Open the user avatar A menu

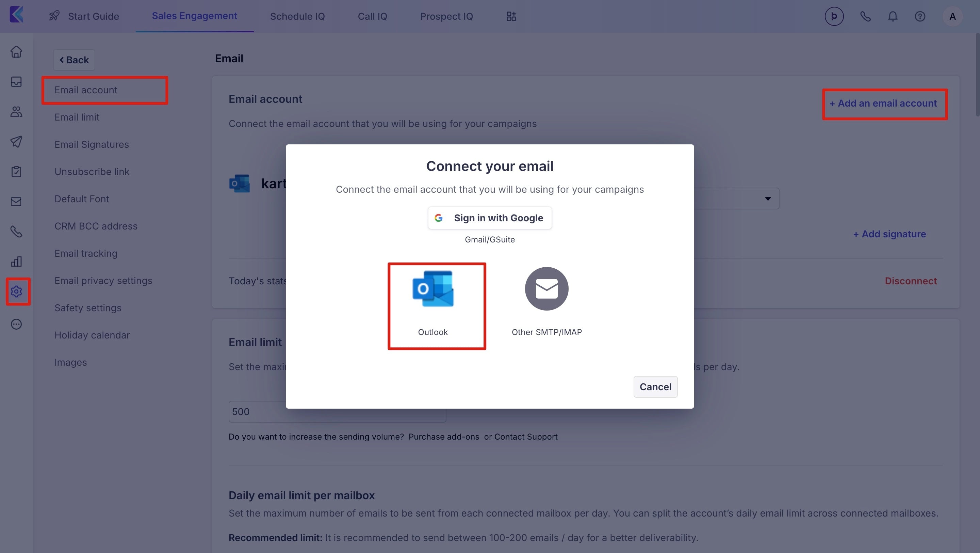pos(952,16)
